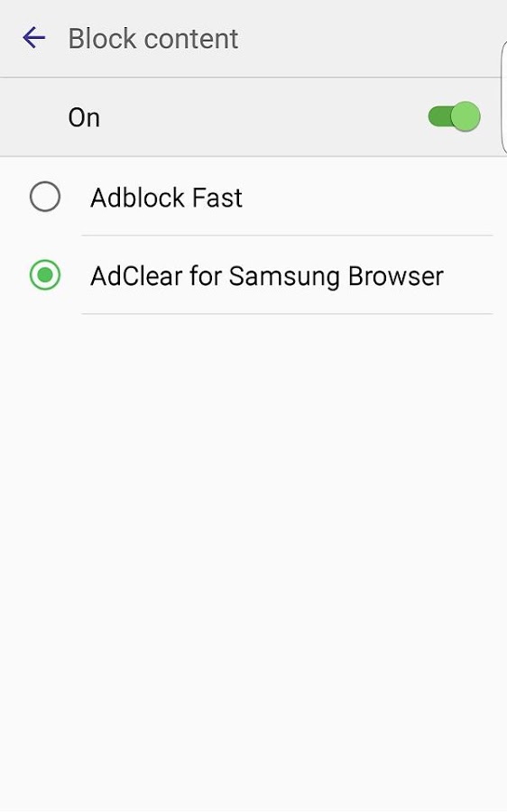
Task: Click the dark green track of the toggle
Action: click(x=438, y=116)
